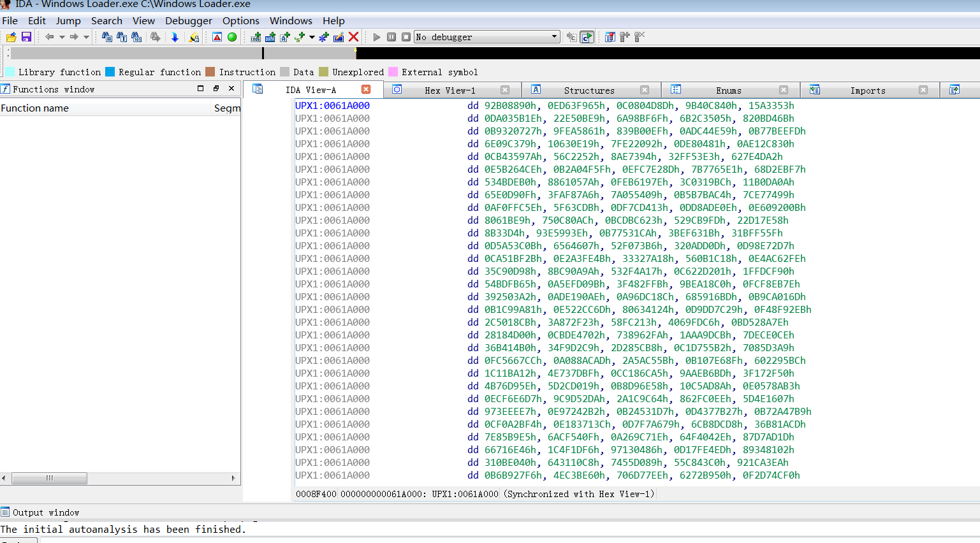Jump back with the left arrow

pos(49,37)
